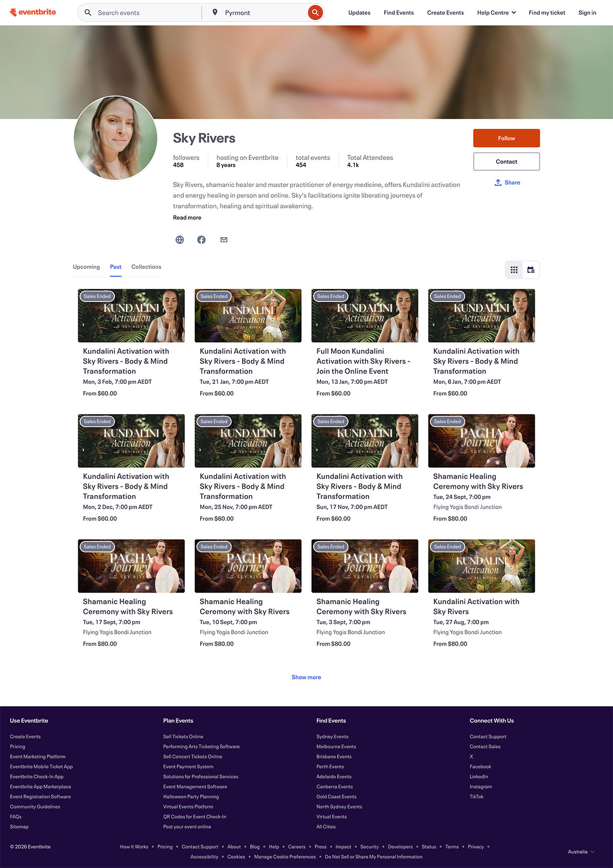
Task: Click Show more past events
Action: (x=306, y=677)
